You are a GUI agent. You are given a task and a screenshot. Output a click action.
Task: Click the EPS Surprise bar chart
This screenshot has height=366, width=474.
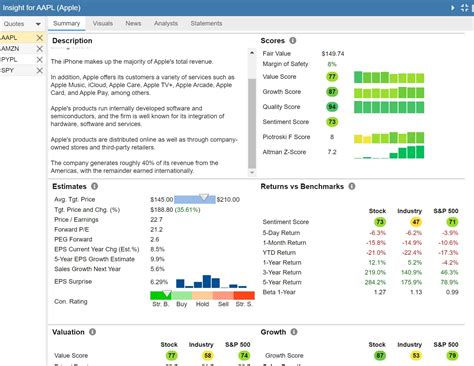tap(211, 281)
